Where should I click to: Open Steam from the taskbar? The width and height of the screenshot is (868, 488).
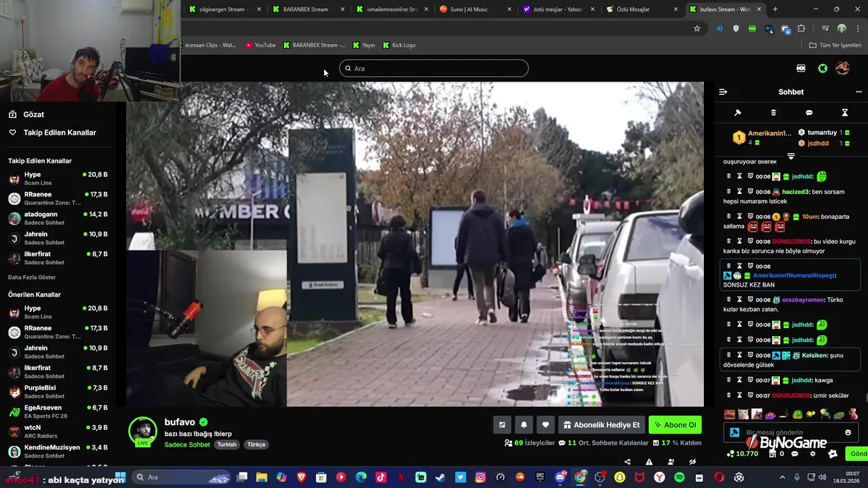click(x=441, y=477)
